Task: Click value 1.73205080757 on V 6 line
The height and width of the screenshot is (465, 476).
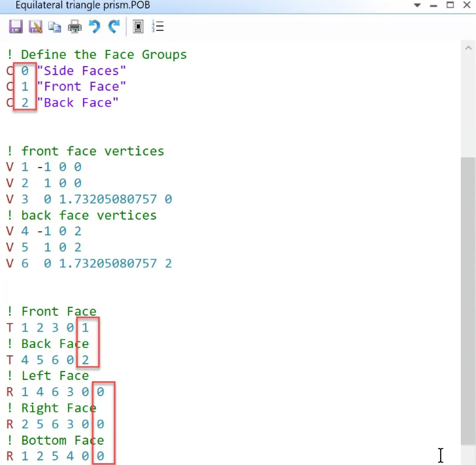Action: click(108, 264)
